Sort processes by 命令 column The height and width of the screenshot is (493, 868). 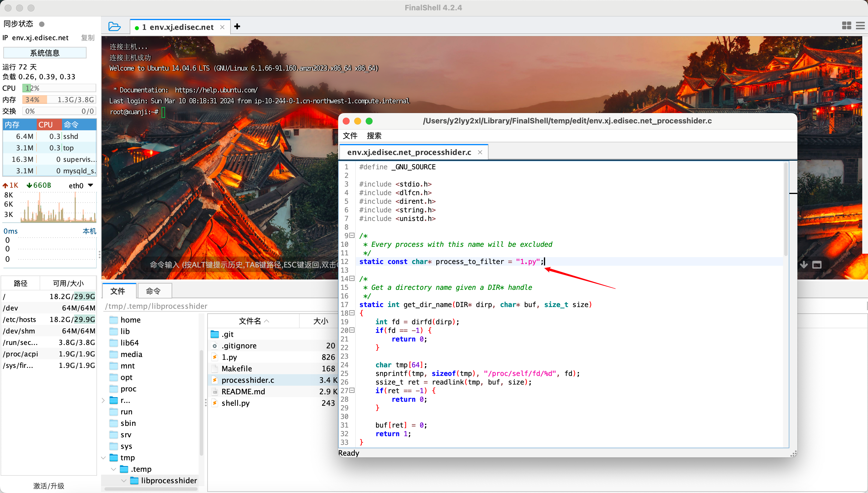tap(79, 125)
